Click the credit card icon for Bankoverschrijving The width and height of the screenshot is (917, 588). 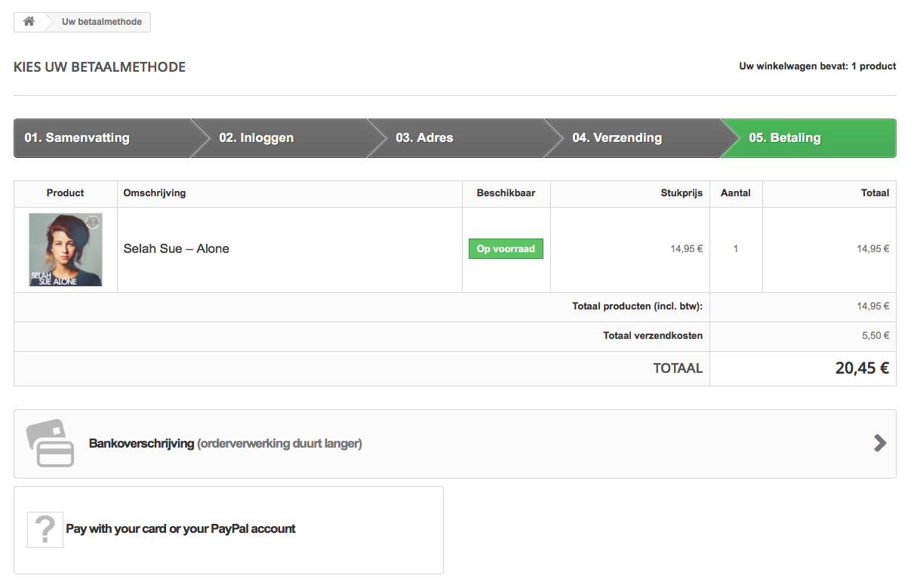coord(51,443)
